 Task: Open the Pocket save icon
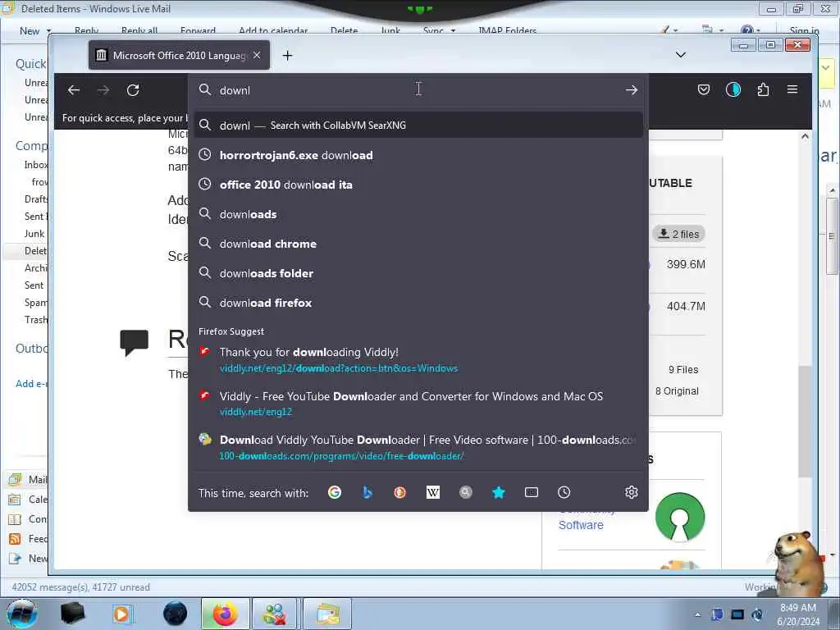pos(703,89)
